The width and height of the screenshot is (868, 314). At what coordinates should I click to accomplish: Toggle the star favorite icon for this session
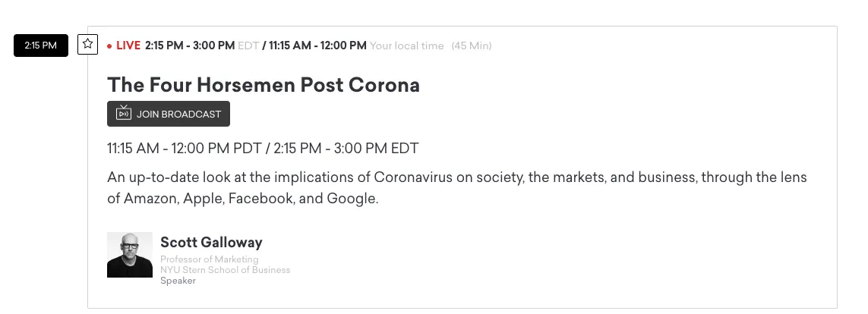[88, 44]
